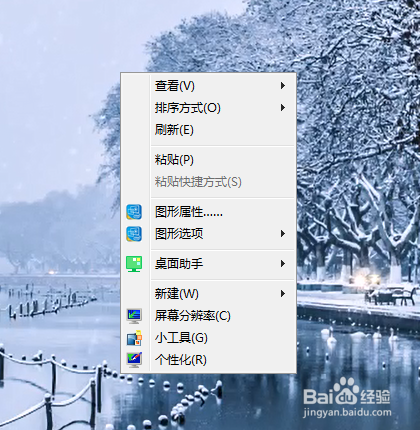Expand the 排序方式(O) submenu arrow

pyautogui.click(x=283, y=108)
